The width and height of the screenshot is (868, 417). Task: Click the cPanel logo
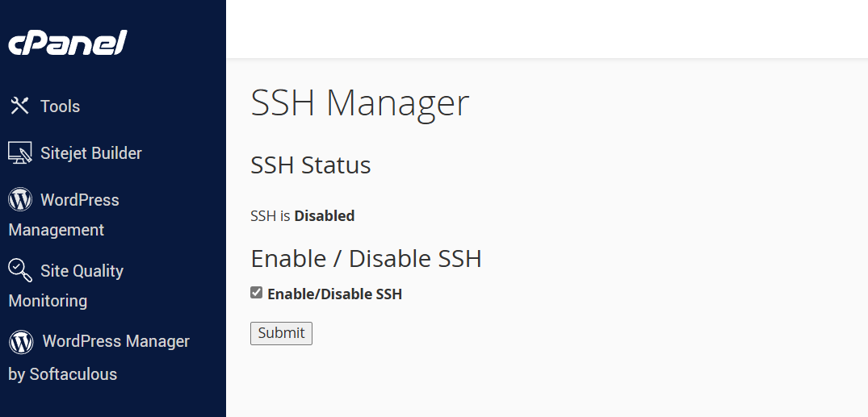coord(68,43)
